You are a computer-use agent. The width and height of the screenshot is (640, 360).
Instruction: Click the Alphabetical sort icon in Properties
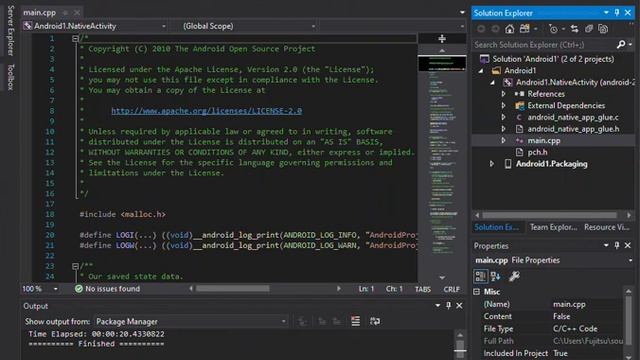[x=496, y=276]
